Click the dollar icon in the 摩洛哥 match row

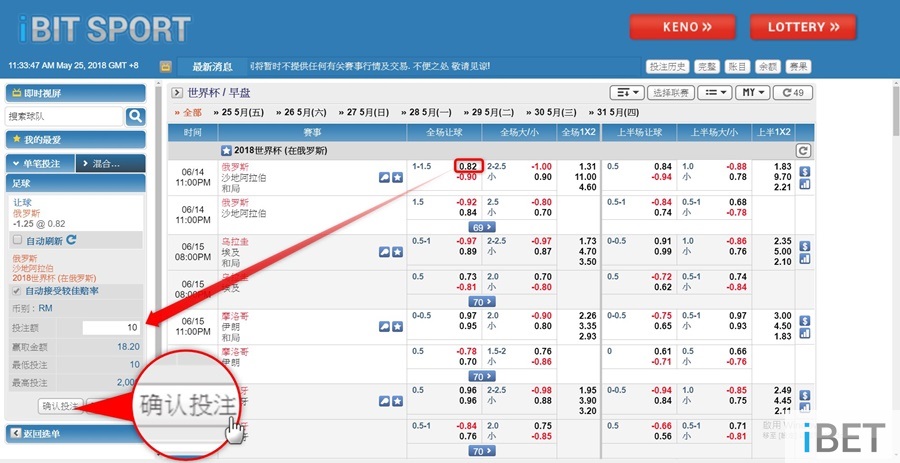[805, 321]
